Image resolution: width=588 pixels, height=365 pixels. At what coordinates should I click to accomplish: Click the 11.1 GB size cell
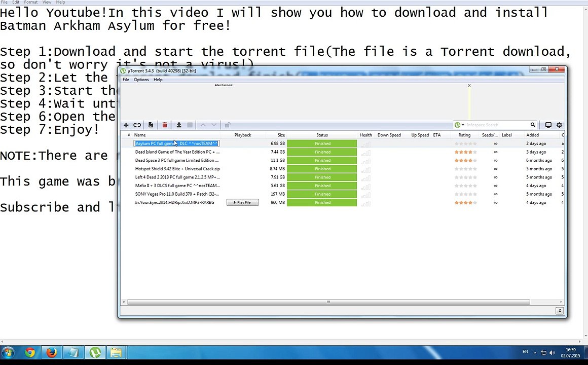coord(277,161)
